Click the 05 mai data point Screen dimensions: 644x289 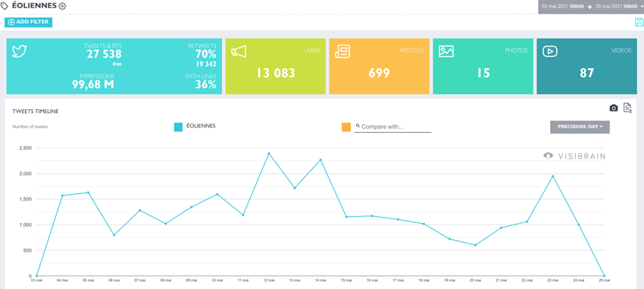pos(89,193)
